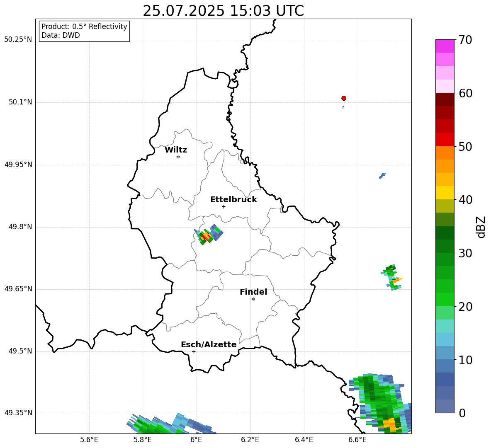491x448 pixels.
Task: Click the large green echo at bottom right
Action: click(380, 403)
